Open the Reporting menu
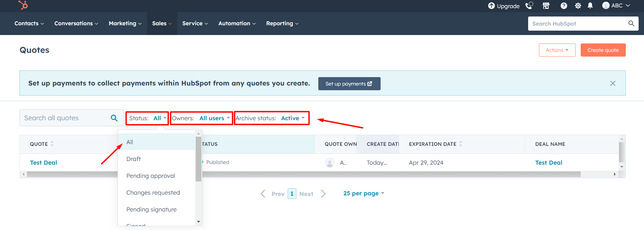644x230 pixels. pyautogui.click(x=282, y=24)
